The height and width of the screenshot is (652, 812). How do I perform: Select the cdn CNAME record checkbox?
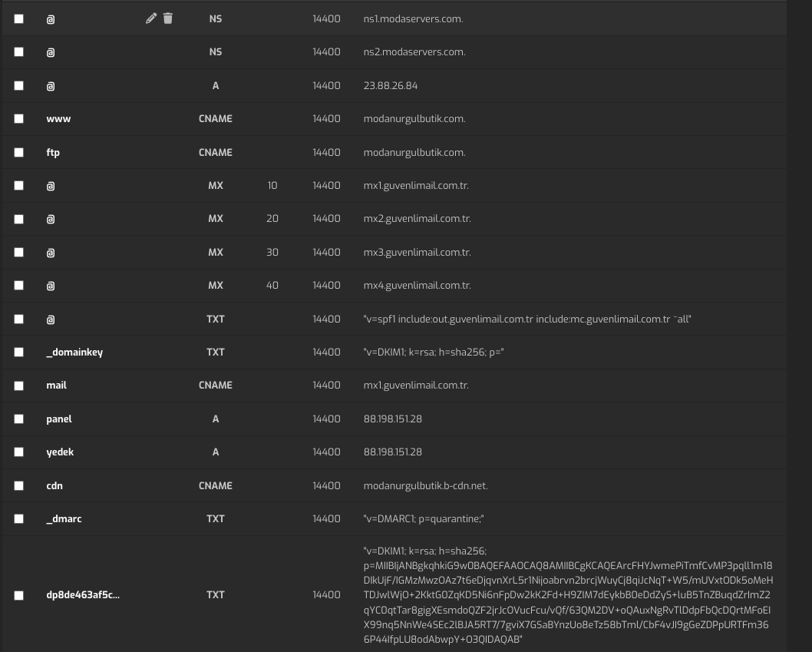coord(18,485)
